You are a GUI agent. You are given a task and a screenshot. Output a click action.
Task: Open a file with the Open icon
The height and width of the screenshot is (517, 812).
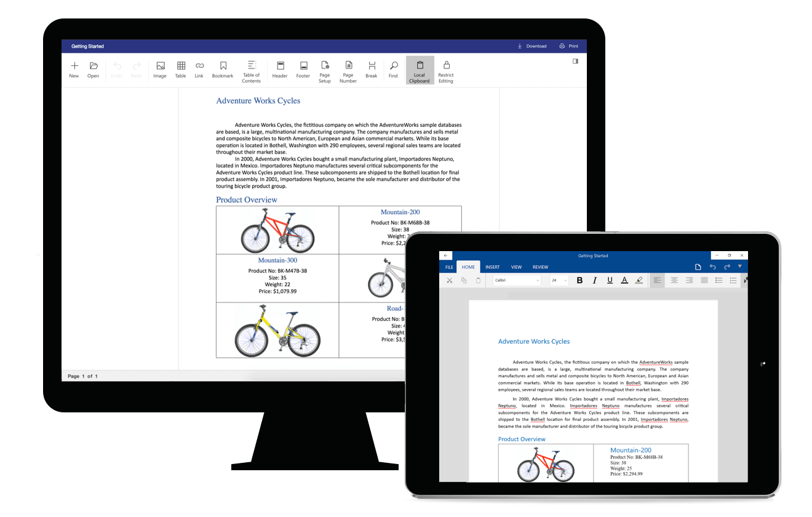93,70
